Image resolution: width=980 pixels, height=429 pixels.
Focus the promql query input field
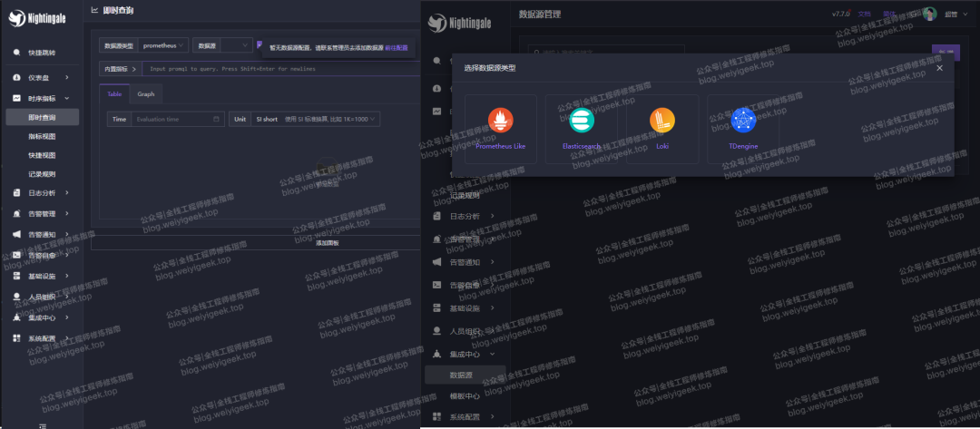click(281, 69)
